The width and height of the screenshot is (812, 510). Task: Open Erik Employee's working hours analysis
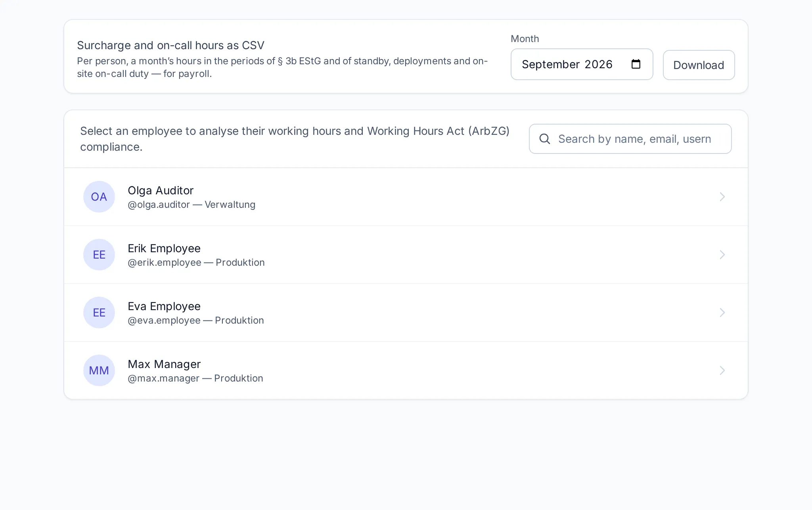click(406, 255)
